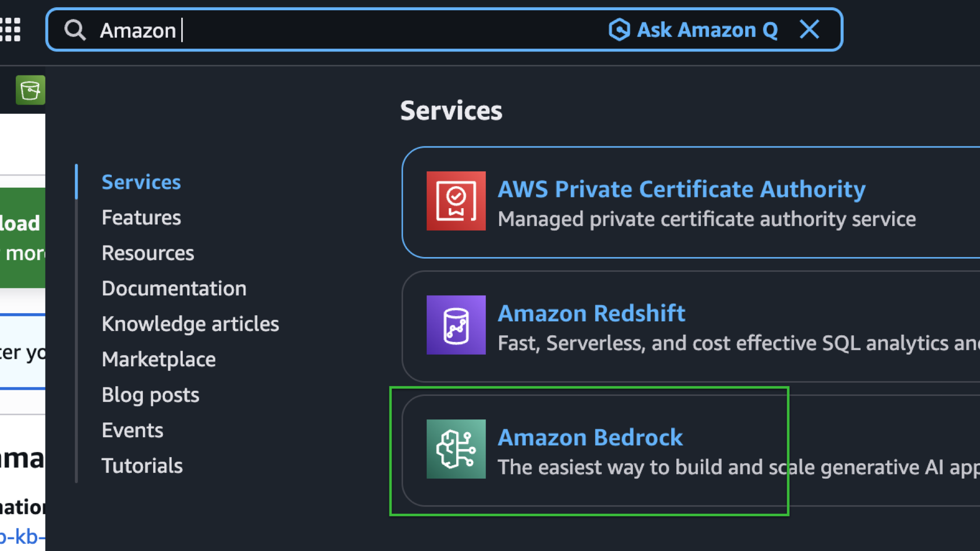Open the Tutorials section
This screenshot has width=980, height=551.
pyautogui.click(x=142, y=465)
